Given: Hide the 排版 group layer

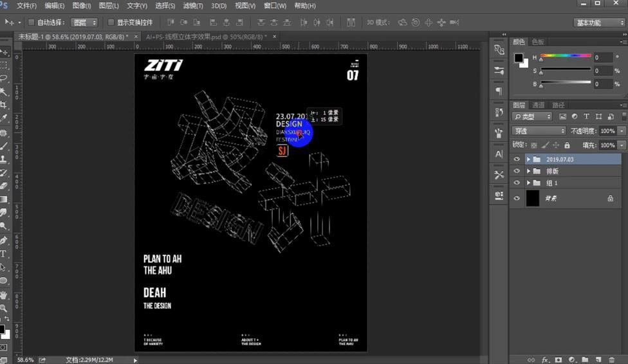Looking at the screenshot, I should click(x=517, y=171).
